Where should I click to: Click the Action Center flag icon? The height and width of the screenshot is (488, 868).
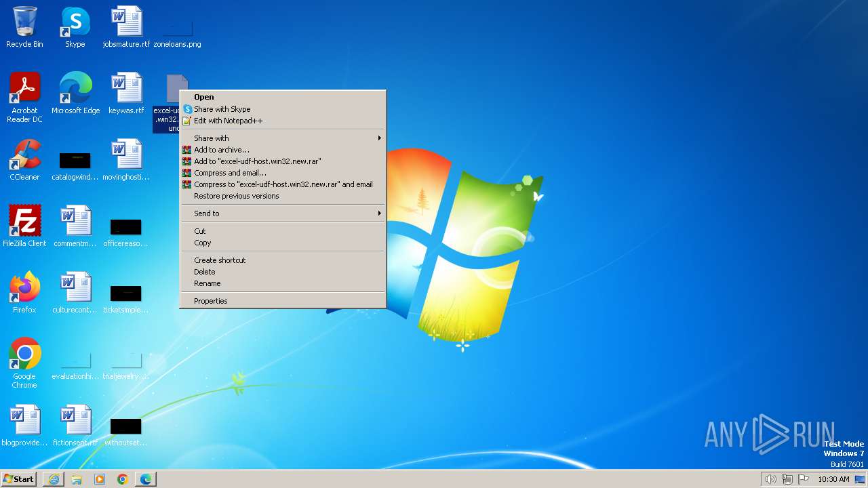(x=804, y=479)
